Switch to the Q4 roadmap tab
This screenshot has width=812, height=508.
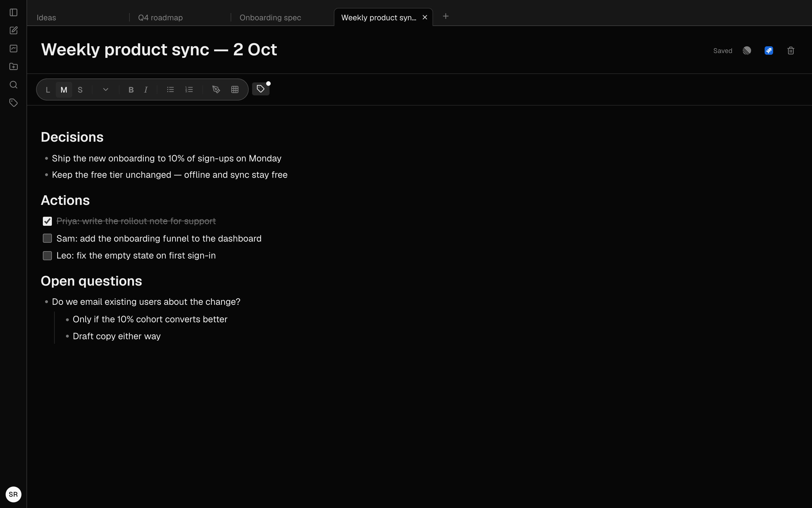[180, 17]
